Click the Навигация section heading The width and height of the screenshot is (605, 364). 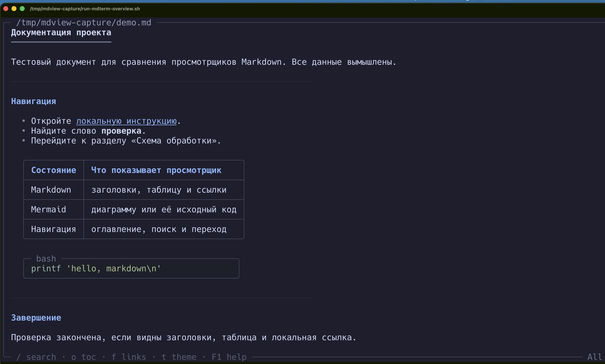pos(34,101)
